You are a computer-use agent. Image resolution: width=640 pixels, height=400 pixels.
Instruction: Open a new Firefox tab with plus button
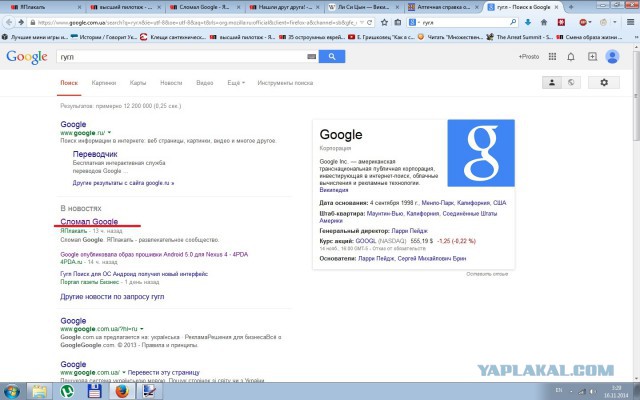click(571, 7)
